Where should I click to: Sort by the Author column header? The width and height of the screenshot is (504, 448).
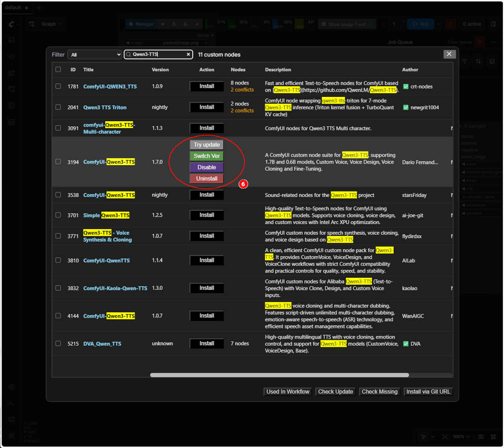(410, 70)
